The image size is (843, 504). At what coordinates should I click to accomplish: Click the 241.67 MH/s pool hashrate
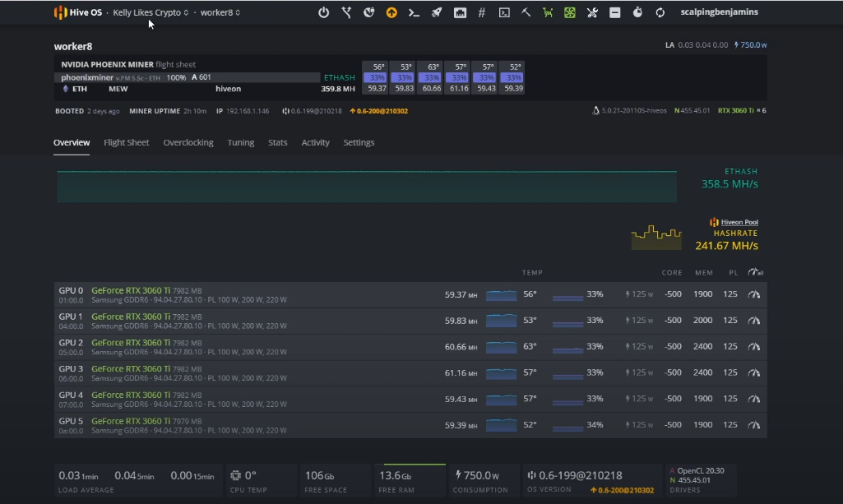(x=726, y=246)
